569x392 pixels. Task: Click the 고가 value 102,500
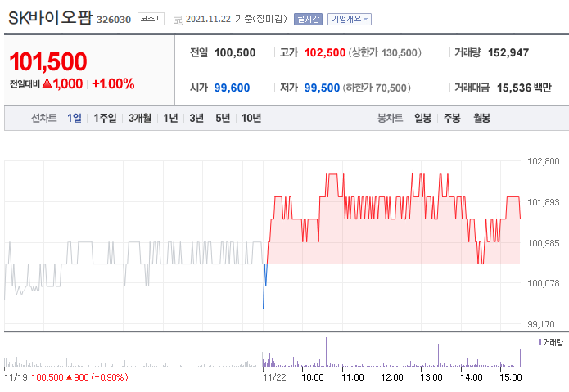325,52
